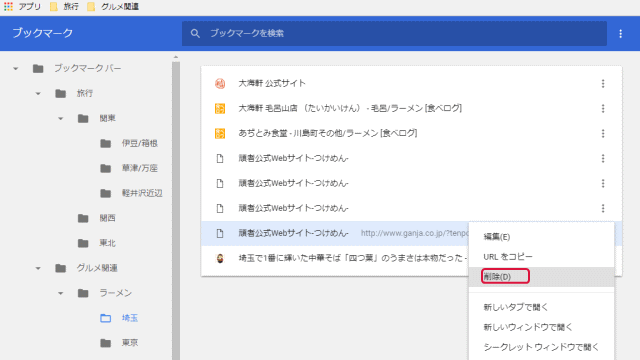This screenshot has height=360, width=640.
Task: Collapse the 旅行 tree folder arrow
Action: [x=38, y=93]
